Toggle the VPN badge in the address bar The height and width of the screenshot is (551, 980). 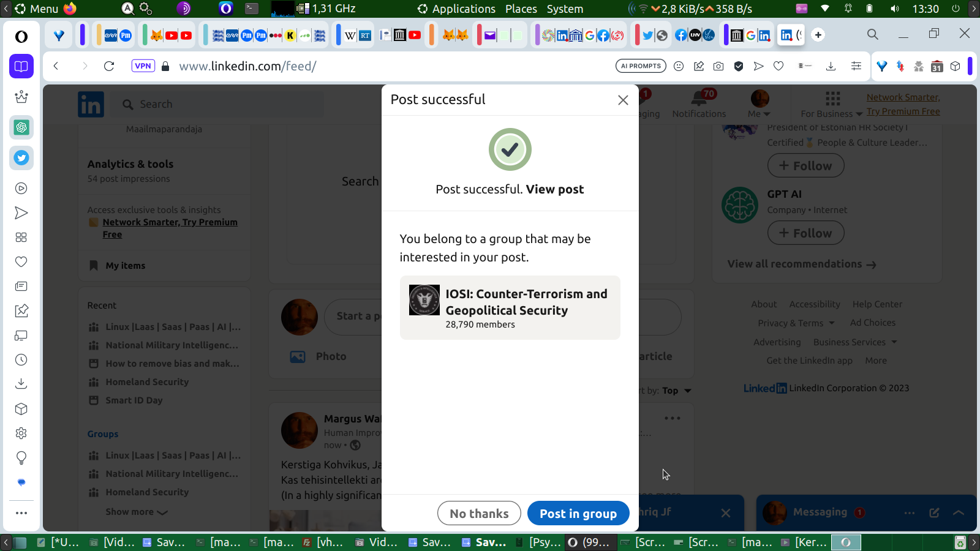pyautogui.click(x=143, y=66)
